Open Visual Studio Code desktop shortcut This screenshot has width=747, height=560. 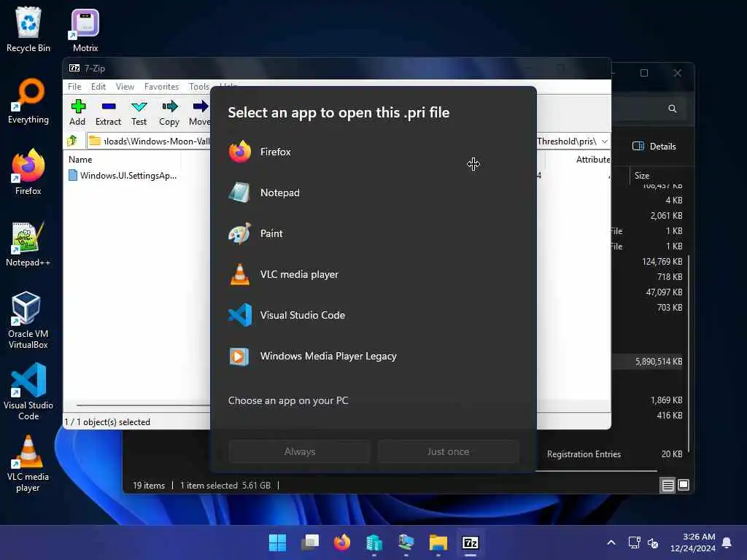click(x=28, y=392)
